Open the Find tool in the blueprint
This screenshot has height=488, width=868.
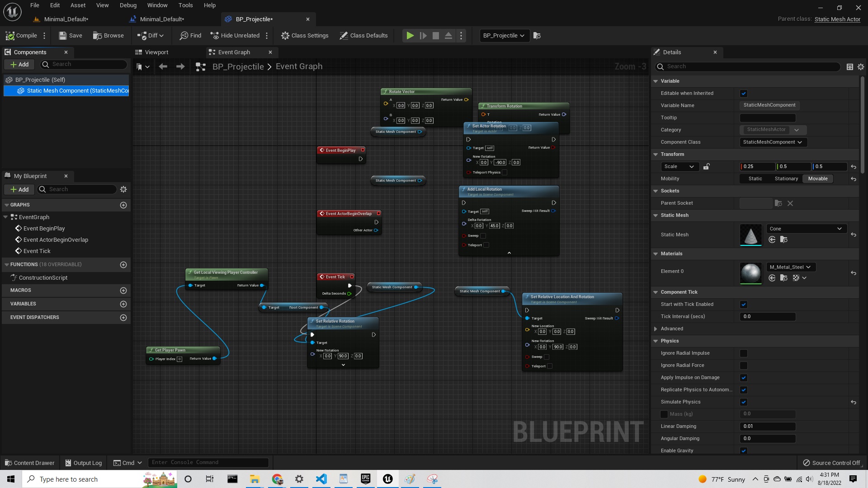(x=190, y=35)
